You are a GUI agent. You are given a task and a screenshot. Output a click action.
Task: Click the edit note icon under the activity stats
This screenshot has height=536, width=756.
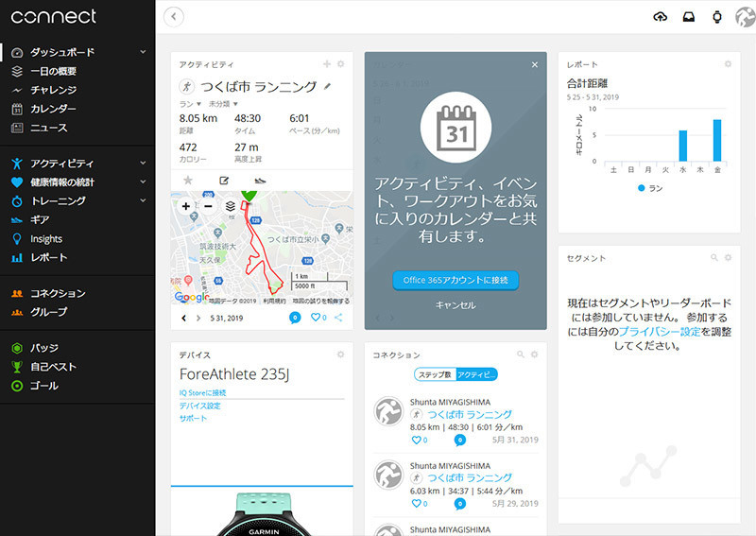tap(224, 181)
